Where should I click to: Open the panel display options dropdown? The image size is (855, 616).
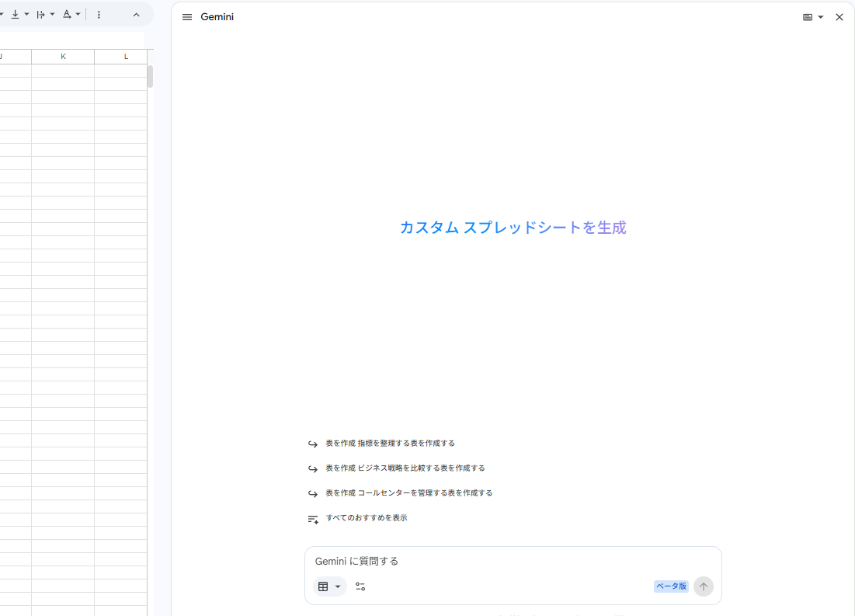pos(813,17)
